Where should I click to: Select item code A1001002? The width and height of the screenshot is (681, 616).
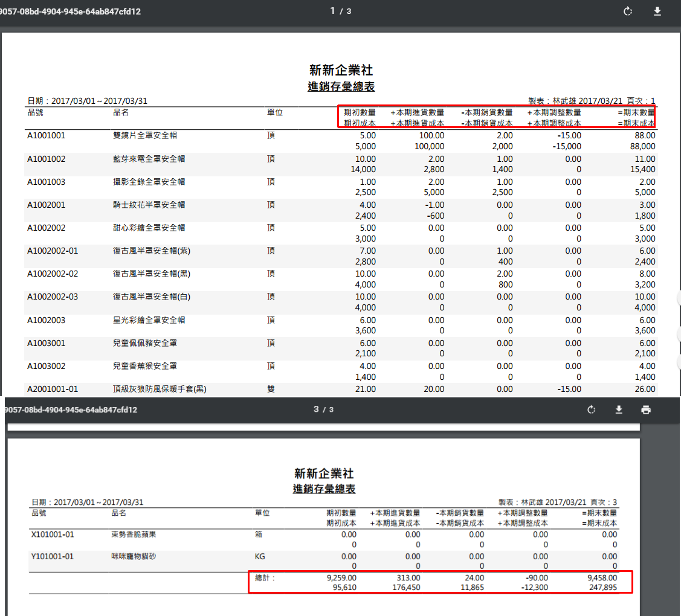pos(46,159)
